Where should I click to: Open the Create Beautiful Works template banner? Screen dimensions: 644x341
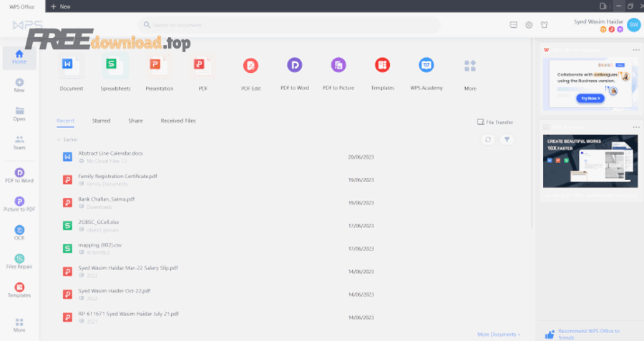590,161
